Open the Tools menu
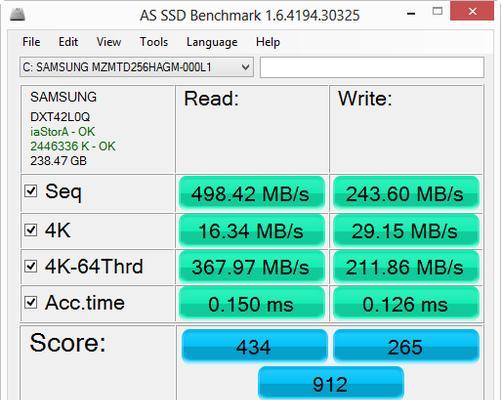Image resolution: width=501 pixels, height=400 pixels. click(x=154, y=42)
